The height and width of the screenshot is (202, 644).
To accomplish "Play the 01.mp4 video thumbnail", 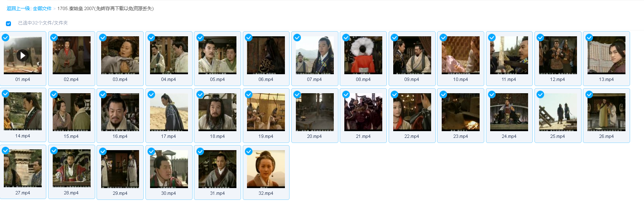I will tap(23, 55).
